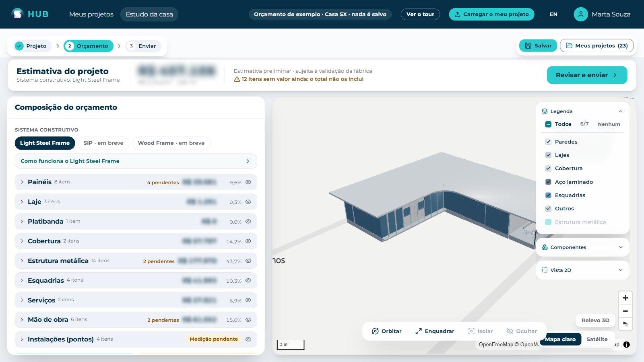Image resolution: width=644 pixels, height=362 pixels.
Task: Zoom in with the map plus button
Action: 625,298
